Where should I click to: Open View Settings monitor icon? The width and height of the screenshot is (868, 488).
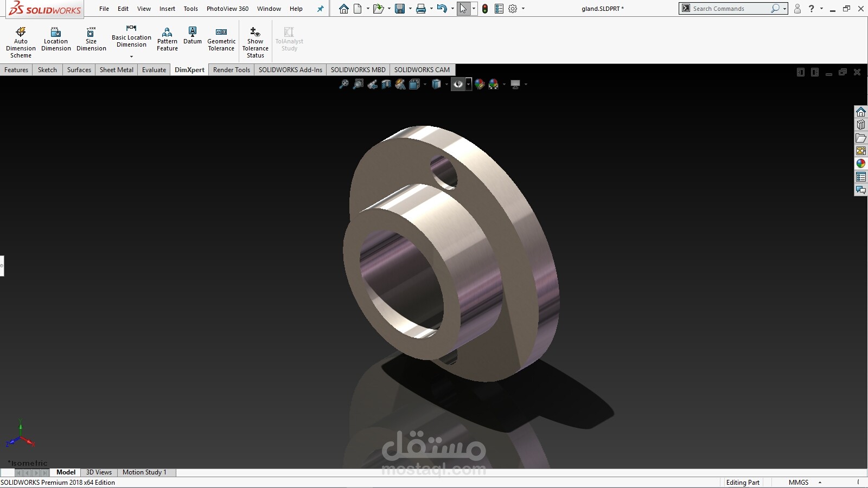(515, 84)
